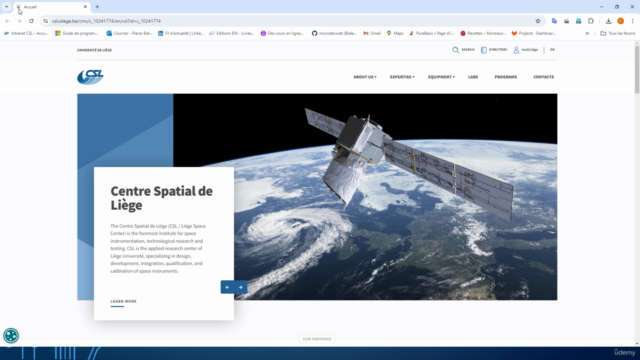Open the site search magnifier icon
This screenshot has height=360, width=640.
[456, 50]
